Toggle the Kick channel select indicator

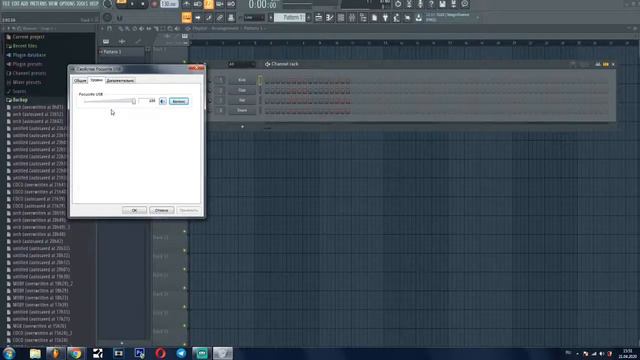click(260, 80)
